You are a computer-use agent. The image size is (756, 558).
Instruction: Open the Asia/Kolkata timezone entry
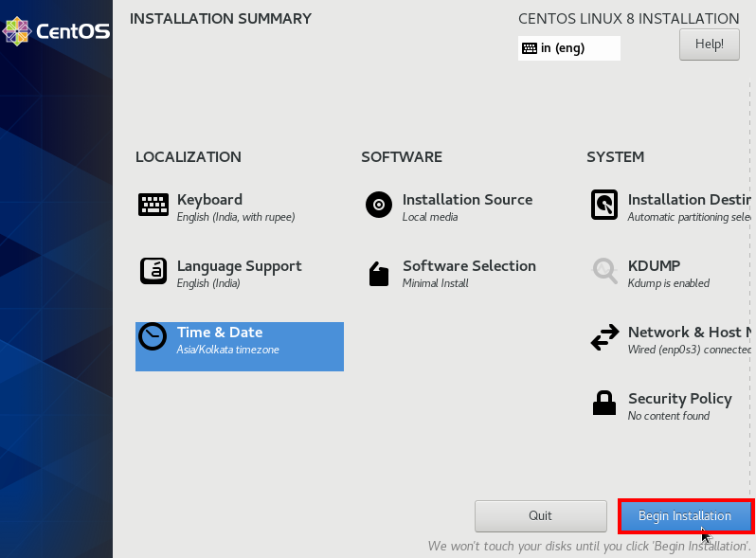click(x=227, y=350)
